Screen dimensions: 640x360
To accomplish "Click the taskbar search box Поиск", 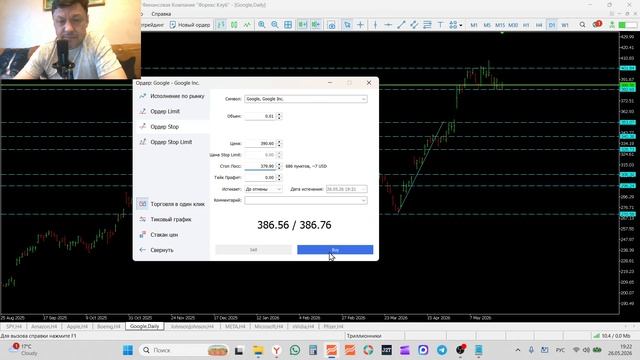I will pyautogui.click(x=183, y=350).
